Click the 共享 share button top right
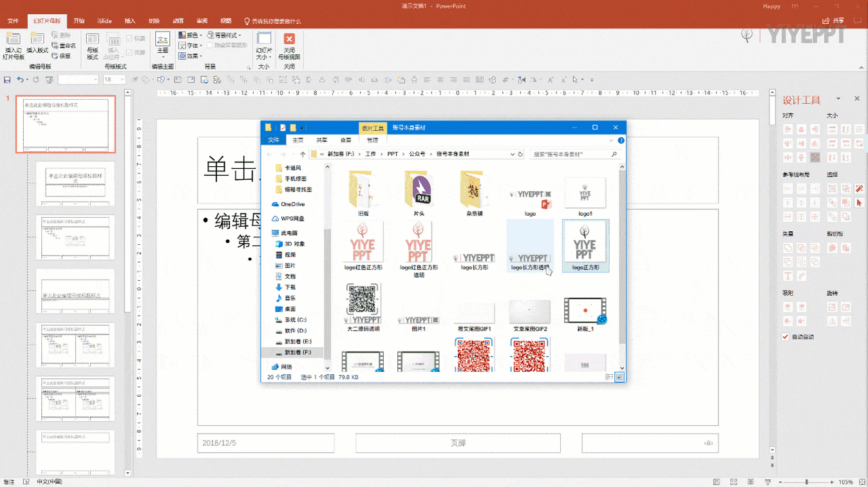 (834, 21)
